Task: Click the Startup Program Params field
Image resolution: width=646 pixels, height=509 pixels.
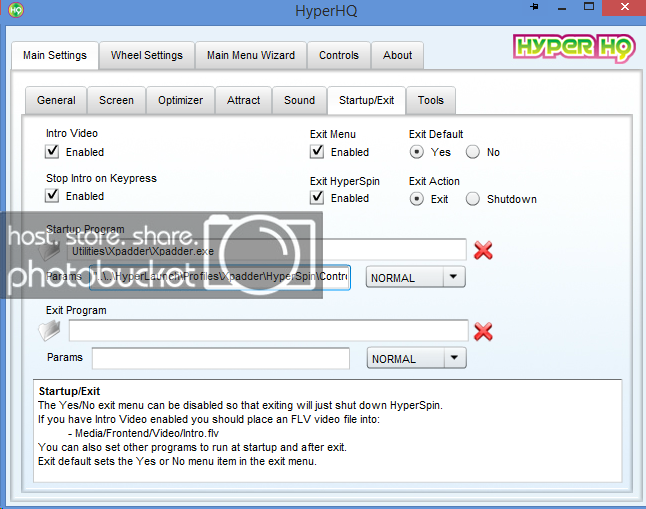Action: [x=220, y=277]
